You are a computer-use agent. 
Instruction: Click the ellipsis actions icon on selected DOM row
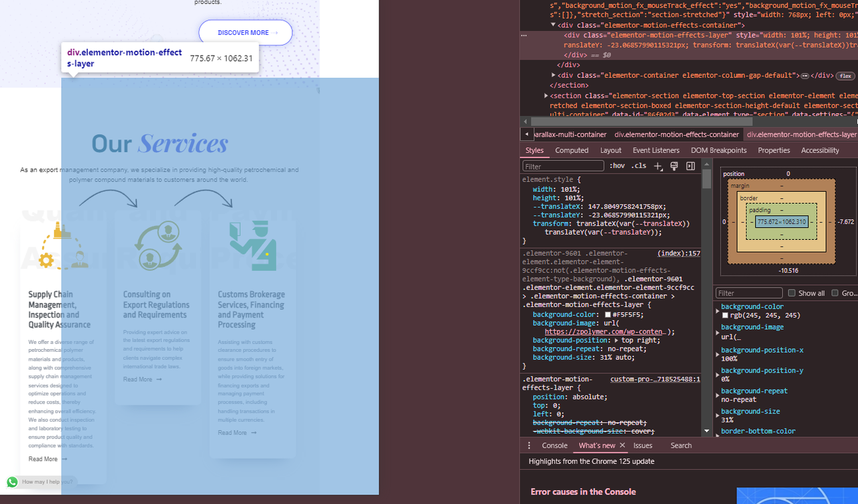click(x=524, y=35)
